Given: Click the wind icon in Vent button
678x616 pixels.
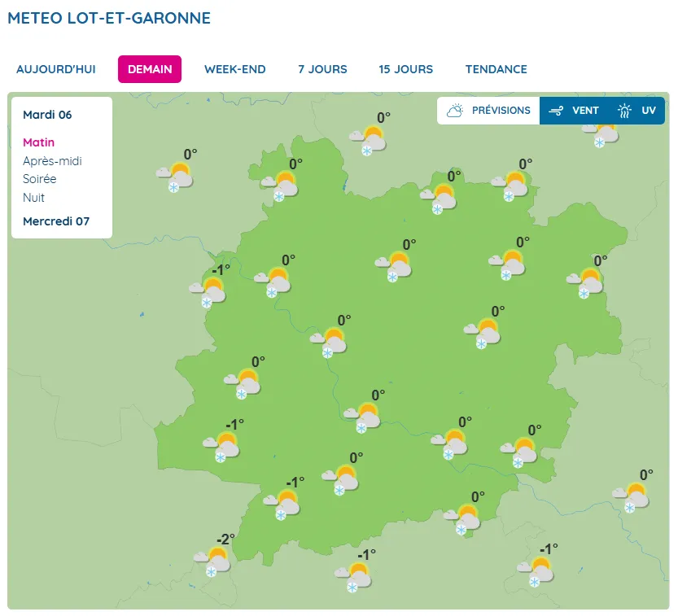Looking at the screenshot, I should click(x=557, y=111).
